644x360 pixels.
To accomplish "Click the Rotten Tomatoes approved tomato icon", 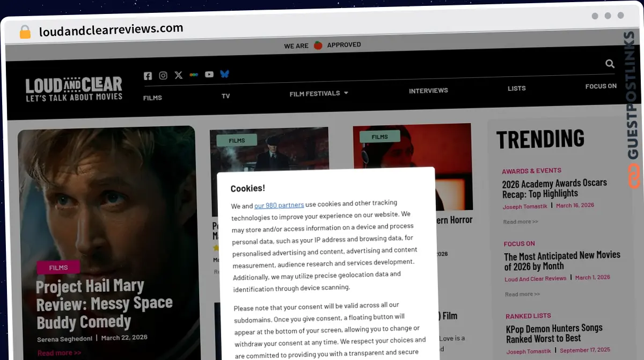I will coord(318,45).
